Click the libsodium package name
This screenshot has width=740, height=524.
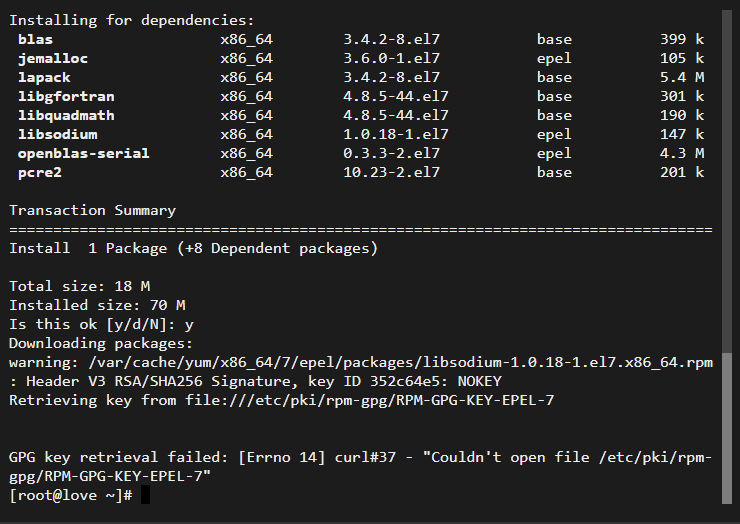point(58,135)
